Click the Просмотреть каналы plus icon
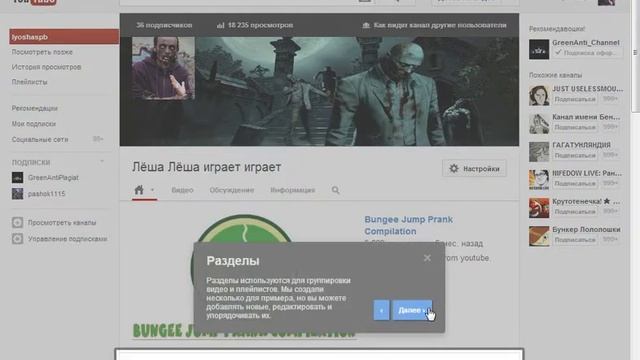The image size is (640, 360). tap(17, 222)
